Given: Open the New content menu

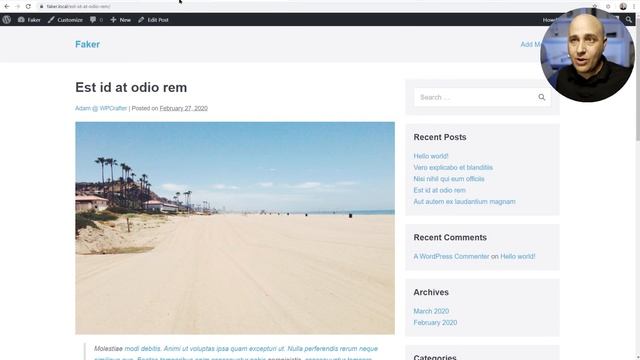Looking at the screenshot, I should [120, 20].
